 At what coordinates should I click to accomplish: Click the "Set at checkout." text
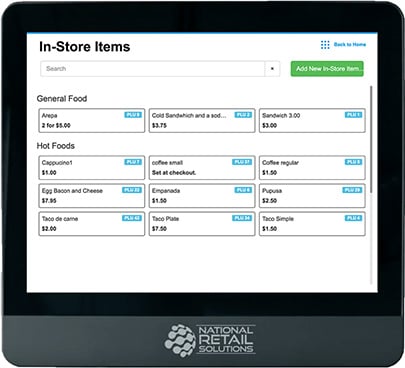point(174,173)
